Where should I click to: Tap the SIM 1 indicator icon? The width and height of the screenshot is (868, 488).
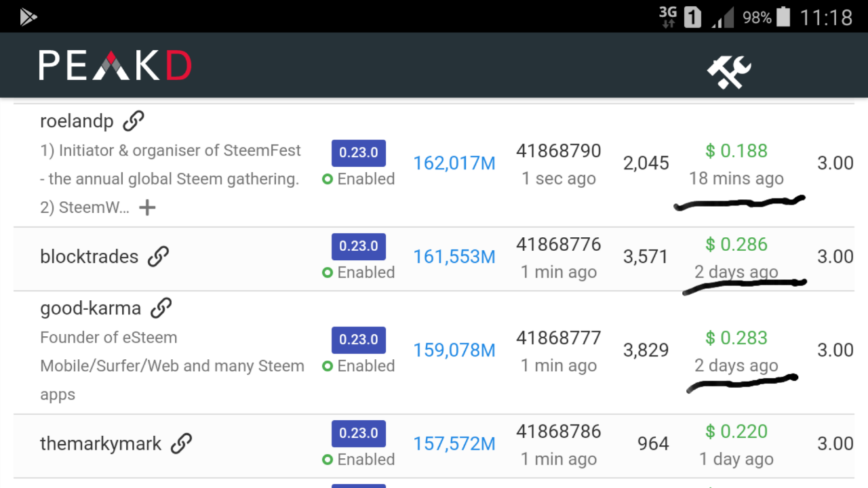coord(692,17)
